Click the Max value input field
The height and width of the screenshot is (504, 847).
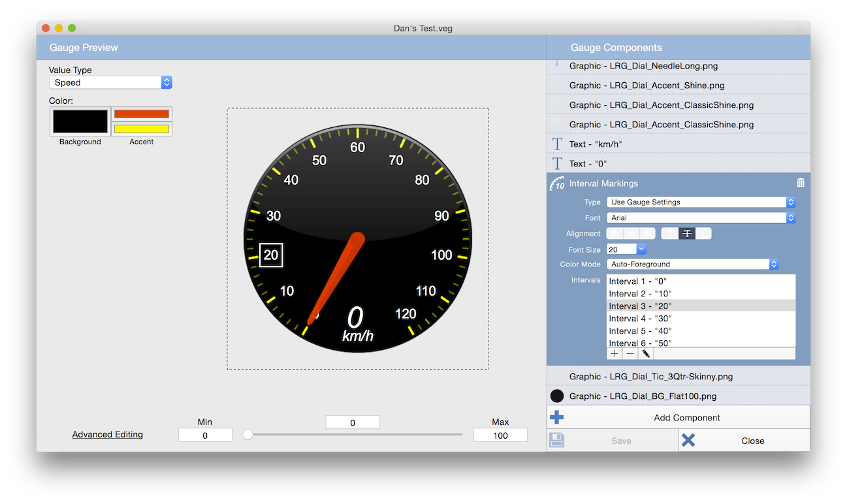click(x=500, y=435)
